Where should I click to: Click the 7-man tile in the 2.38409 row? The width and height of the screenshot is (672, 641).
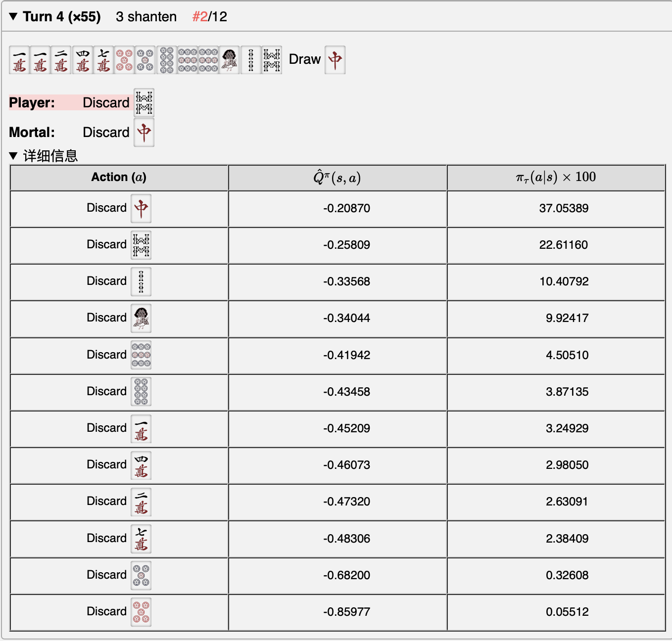(x=141, y=539)
